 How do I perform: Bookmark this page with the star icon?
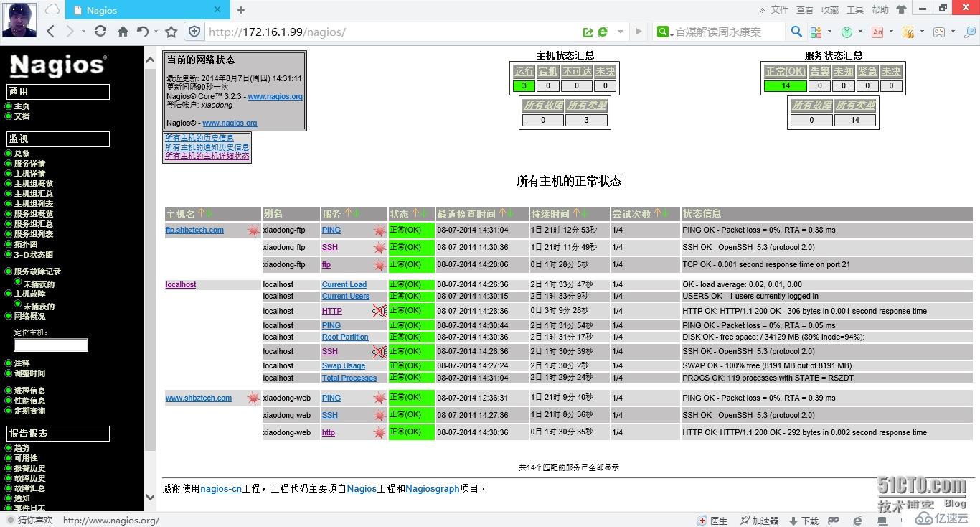(171, 32)
